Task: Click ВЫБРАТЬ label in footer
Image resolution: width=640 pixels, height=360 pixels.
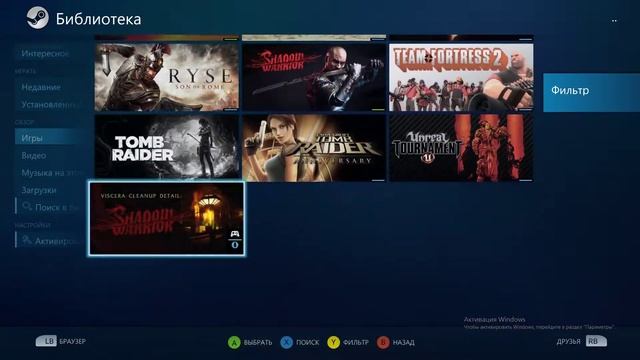Action: coord(258,342)
